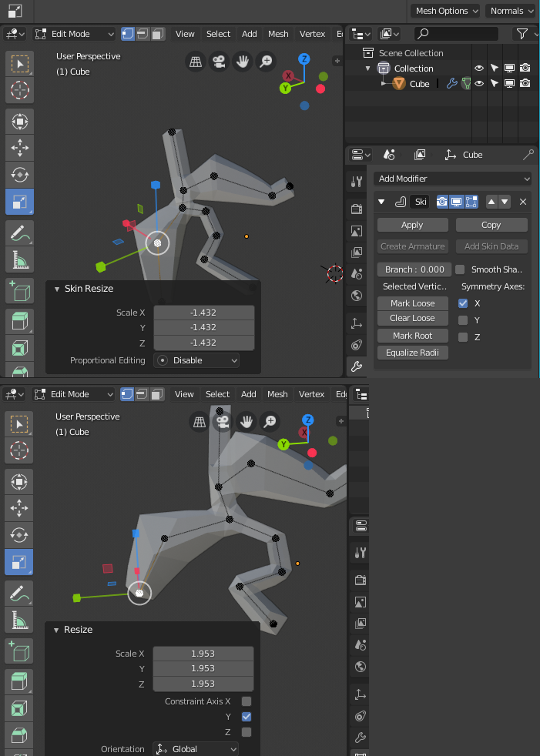
Task: Move Skin modifier up with up arrow
Action: point(491,202)
